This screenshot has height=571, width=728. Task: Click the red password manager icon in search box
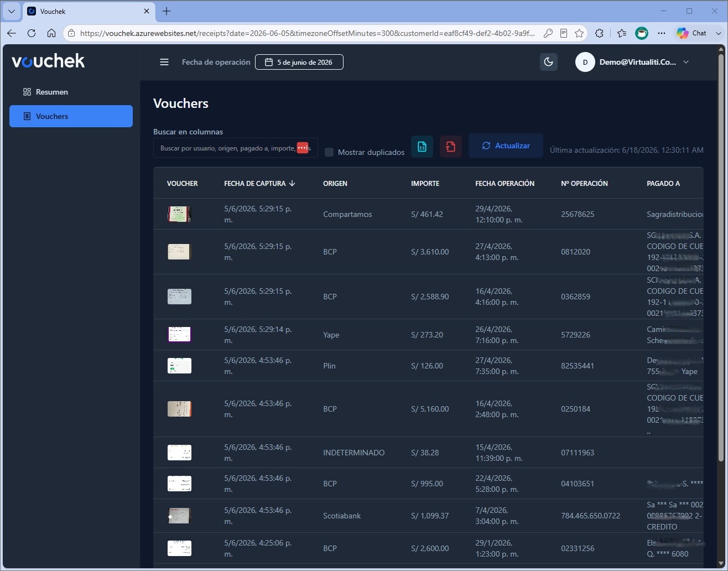(x=303, y=148)
